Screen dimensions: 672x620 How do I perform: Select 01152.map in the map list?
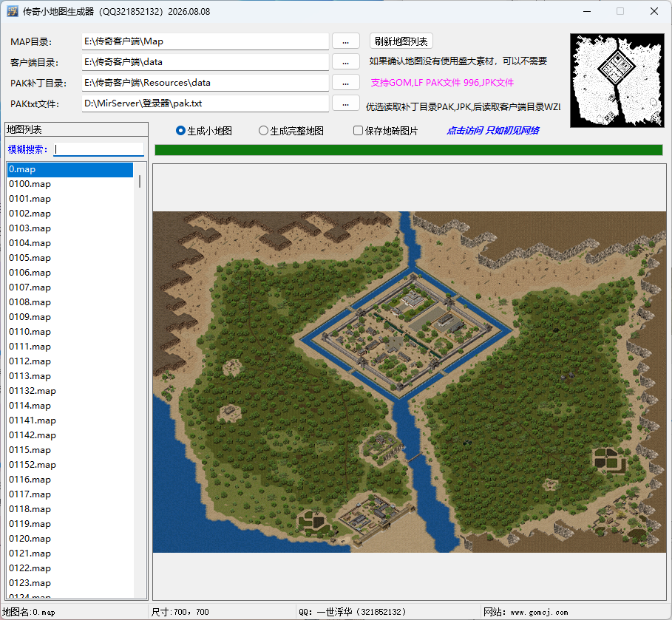(x=70, y=465)
